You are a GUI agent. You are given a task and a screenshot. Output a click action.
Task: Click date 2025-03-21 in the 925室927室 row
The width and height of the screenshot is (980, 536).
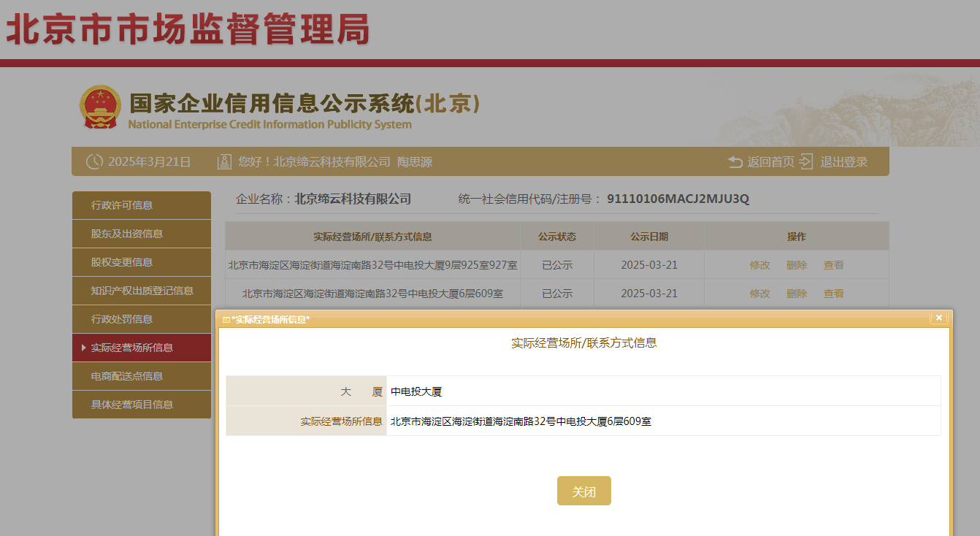[x=649, y=265]
